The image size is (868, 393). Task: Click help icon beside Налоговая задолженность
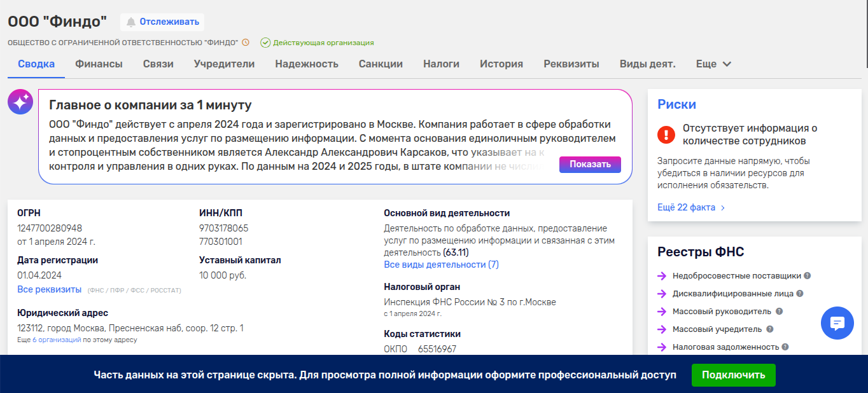tap(785, 347)
